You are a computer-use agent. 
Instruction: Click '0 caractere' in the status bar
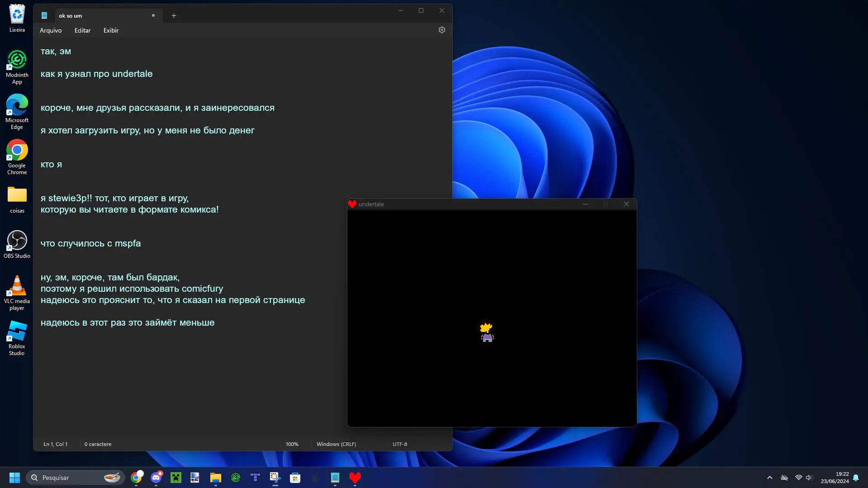click(x=98, y=444)
